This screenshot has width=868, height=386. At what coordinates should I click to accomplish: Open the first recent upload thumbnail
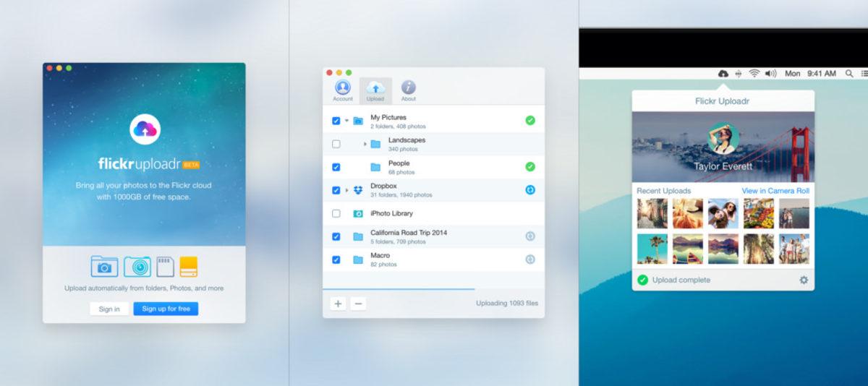(652, 214)
